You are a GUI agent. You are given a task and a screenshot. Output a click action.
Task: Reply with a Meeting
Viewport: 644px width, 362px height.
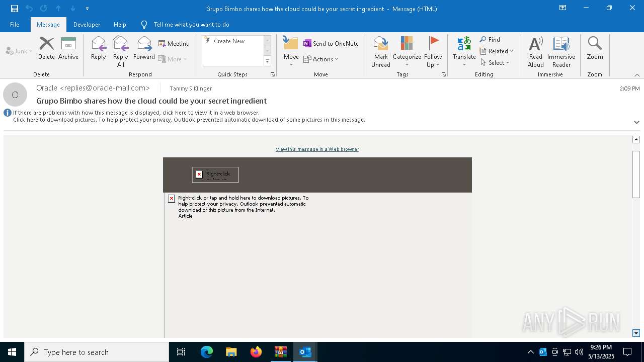pyautogui.click(x=174, y=44)
